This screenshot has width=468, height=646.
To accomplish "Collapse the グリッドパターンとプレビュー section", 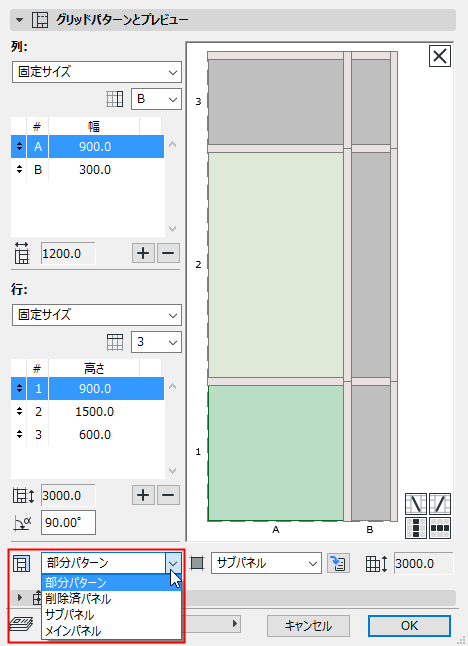I will (x=19, y=20).
